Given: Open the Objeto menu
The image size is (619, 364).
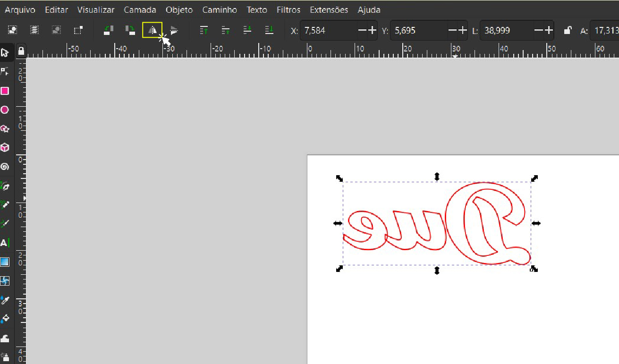Looking at the screenshot, I should [x=179, y=10].
